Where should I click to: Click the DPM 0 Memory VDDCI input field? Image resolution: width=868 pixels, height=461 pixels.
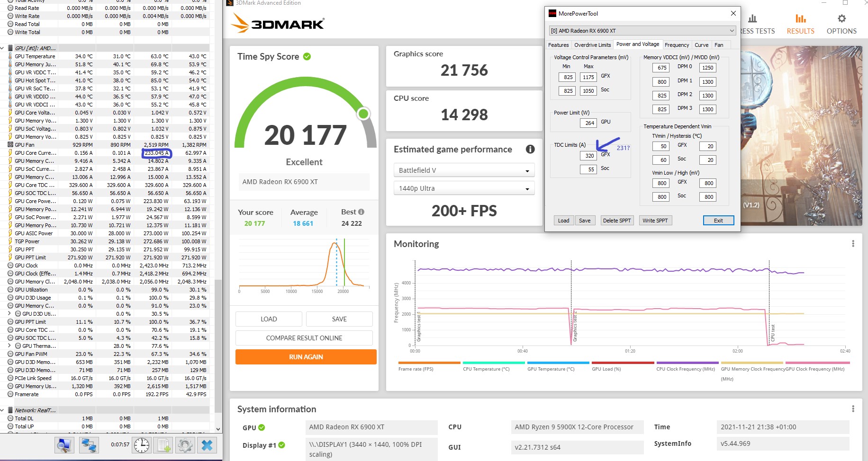[x=661, y=68]
